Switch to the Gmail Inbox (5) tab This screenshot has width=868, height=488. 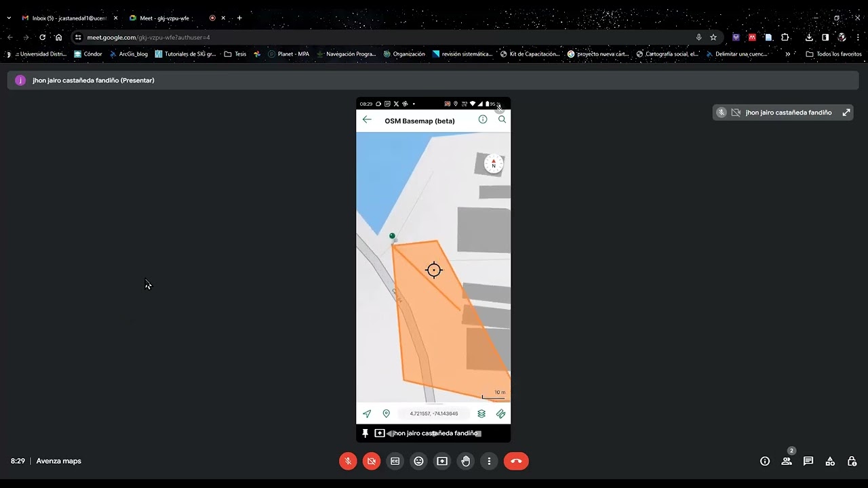66,18
